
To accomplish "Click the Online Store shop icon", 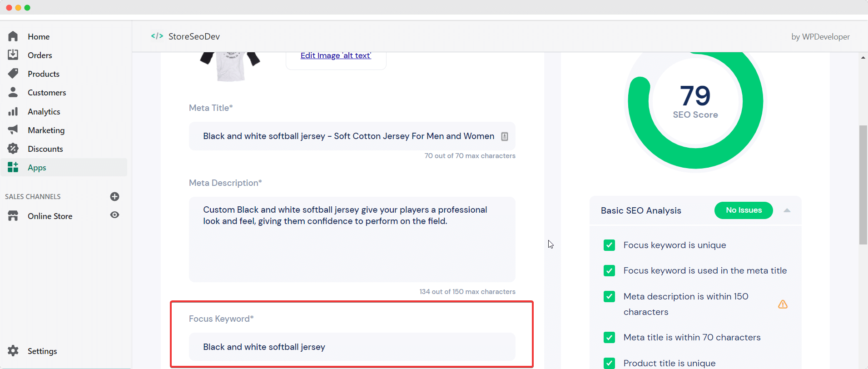I will click(x=13, y=216).
